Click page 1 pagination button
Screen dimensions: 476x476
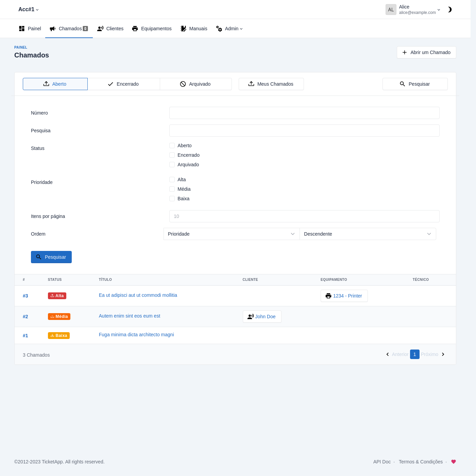(x=415, y=354)
